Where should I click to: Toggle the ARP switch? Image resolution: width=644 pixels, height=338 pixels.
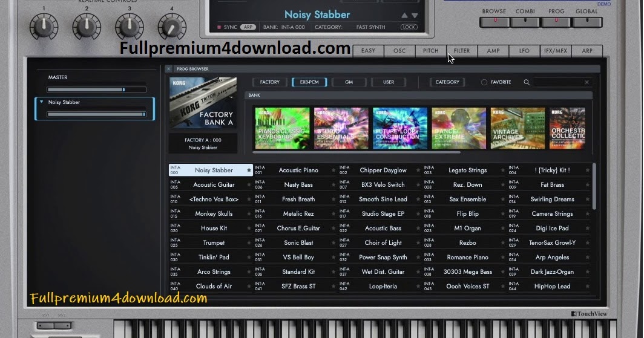pyautogui.click(x=248, y=27)
